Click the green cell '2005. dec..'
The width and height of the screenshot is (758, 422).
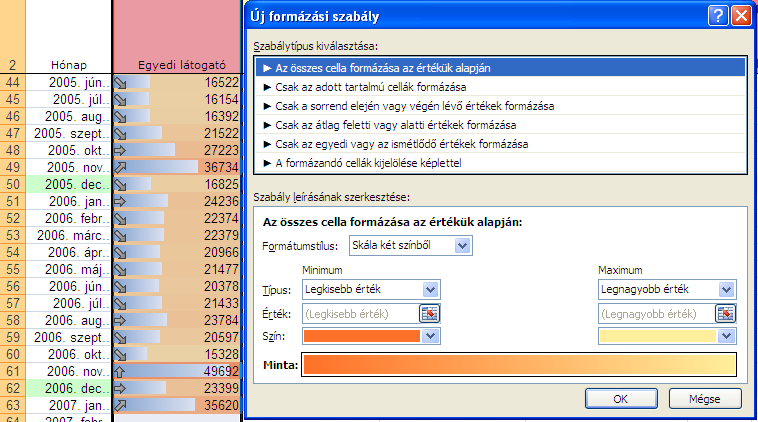(x=69, y=184)
